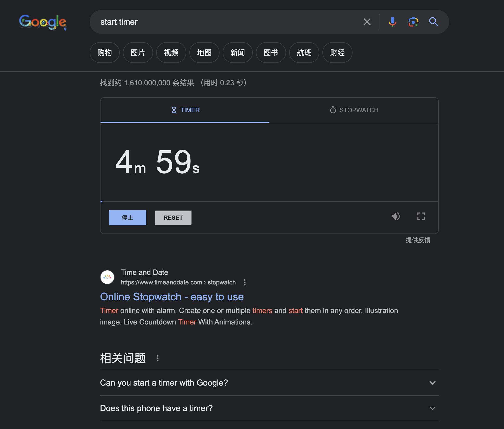504x429 pixels.
Task: Start voice search with microphone icon
Action: (392, 22)
